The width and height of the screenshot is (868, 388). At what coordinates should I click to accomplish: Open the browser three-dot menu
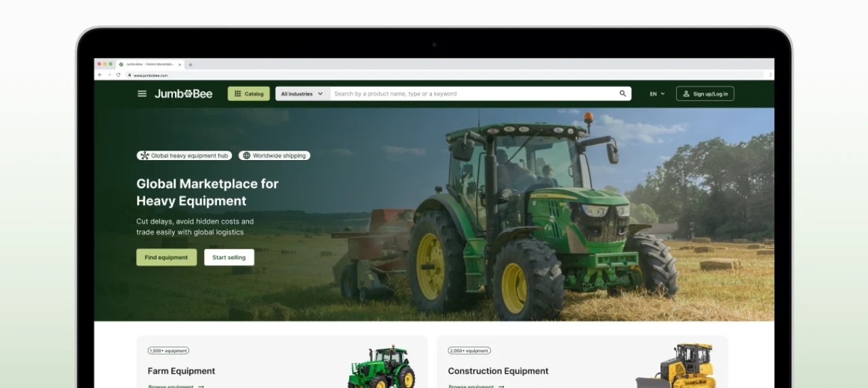[770, 75]
